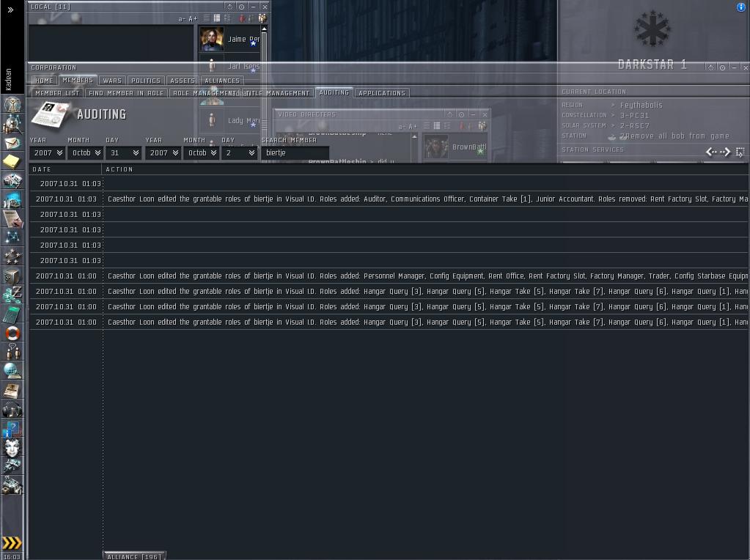
Task: Click Local member list scroll up arrow
Action: click(264, 29)
